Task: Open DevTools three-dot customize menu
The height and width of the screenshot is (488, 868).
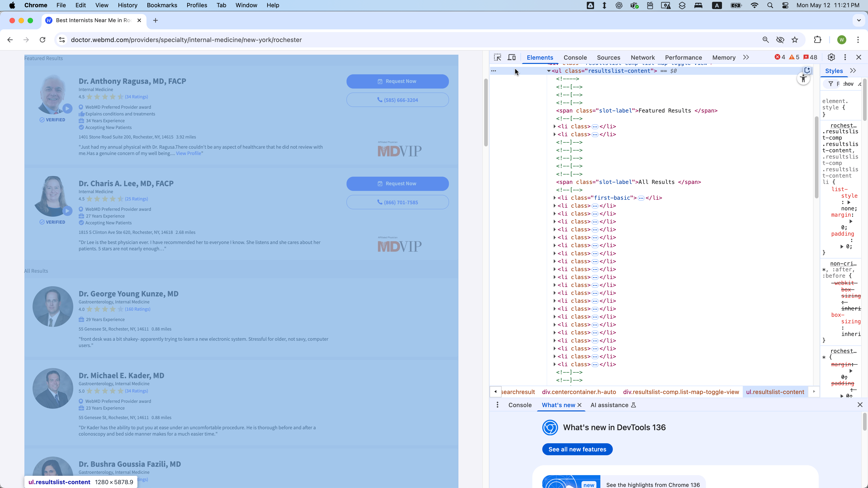Action: (x=845, y=57)
